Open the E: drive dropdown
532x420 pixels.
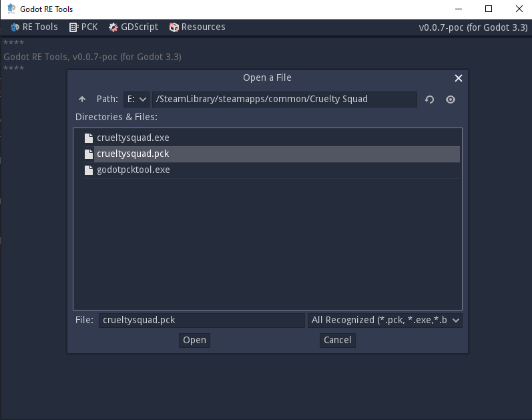[137, 99]
